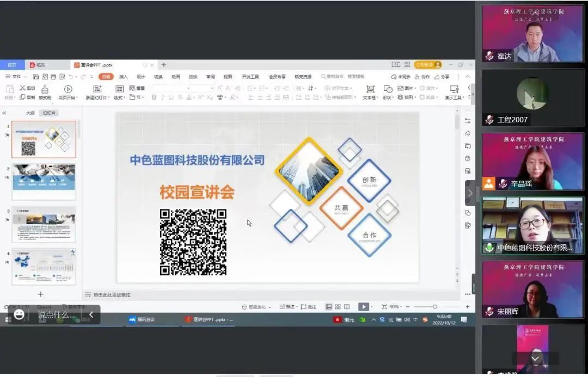The width and height of the screenshot is (588, 377).
Task: Toggle Italic text formatting
Action: (x=163, y=97)
